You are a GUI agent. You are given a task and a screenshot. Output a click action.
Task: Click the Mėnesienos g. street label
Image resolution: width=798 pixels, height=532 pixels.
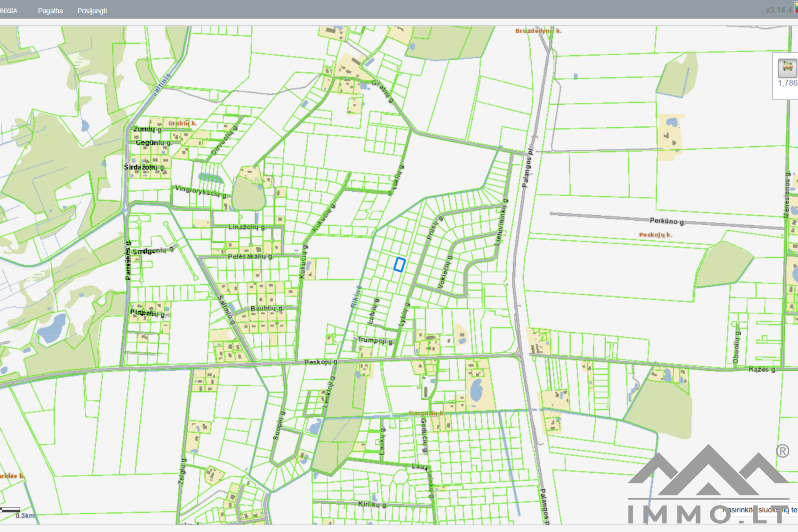pos(786,194)
